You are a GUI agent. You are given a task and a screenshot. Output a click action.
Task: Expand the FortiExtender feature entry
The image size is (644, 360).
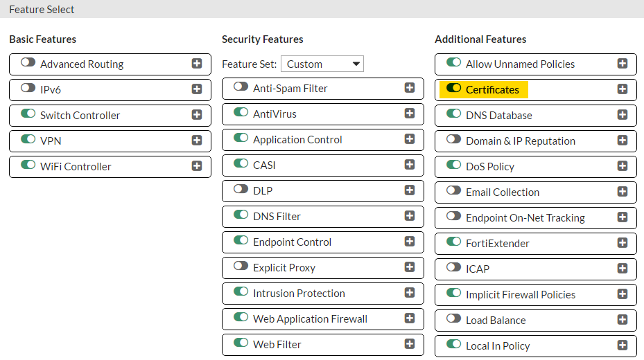[x=623, y=243]
